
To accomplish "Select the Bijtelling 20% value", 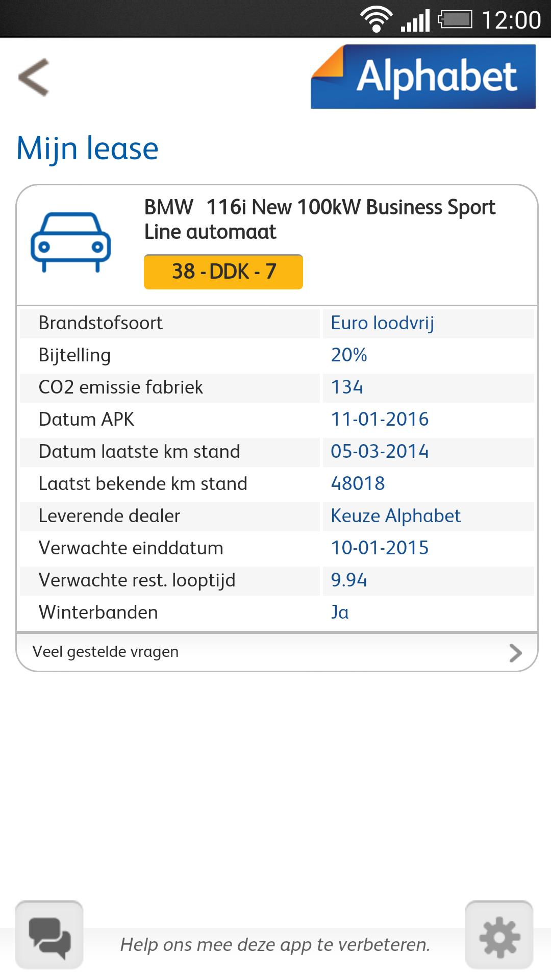I will [349, 355].
